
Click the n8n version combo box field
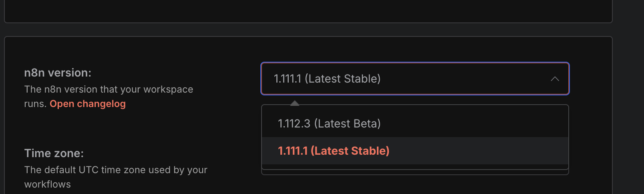[x=415, y=79]
